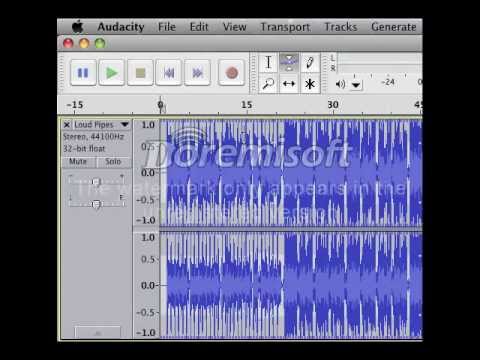Open the Audacity application menu

[121, 27]
